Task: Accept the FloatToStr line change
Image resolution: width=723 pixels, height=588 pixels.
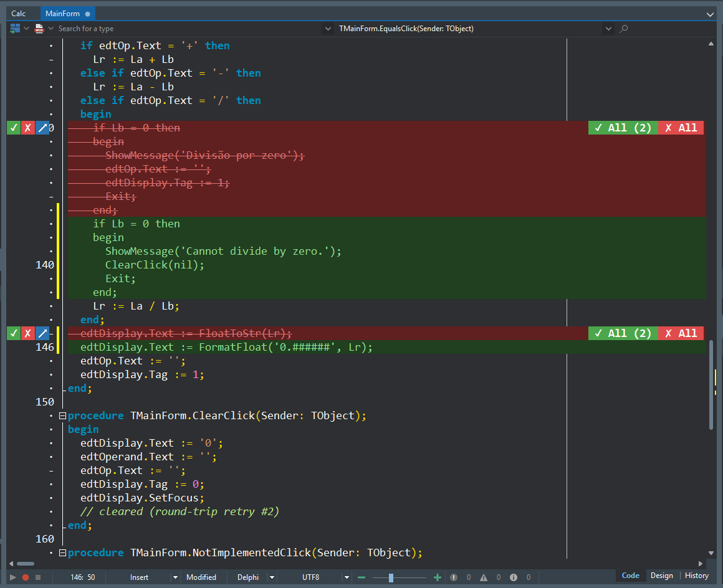Action: click(x=14, y=333)
